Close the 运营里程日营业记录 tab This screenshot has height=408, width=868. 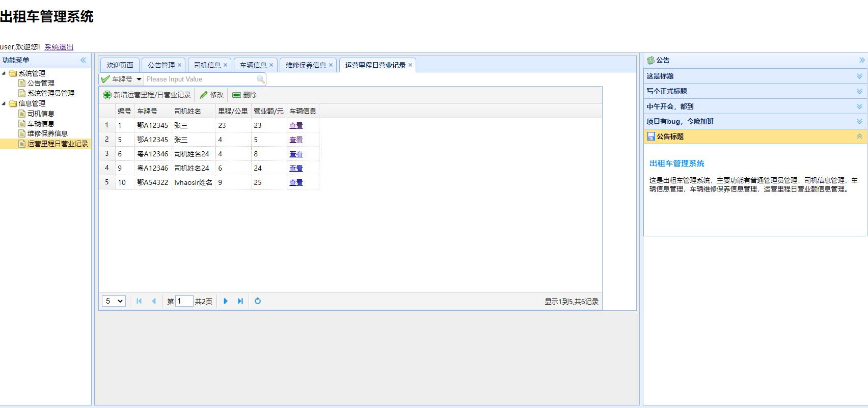(x=410, y=65)
